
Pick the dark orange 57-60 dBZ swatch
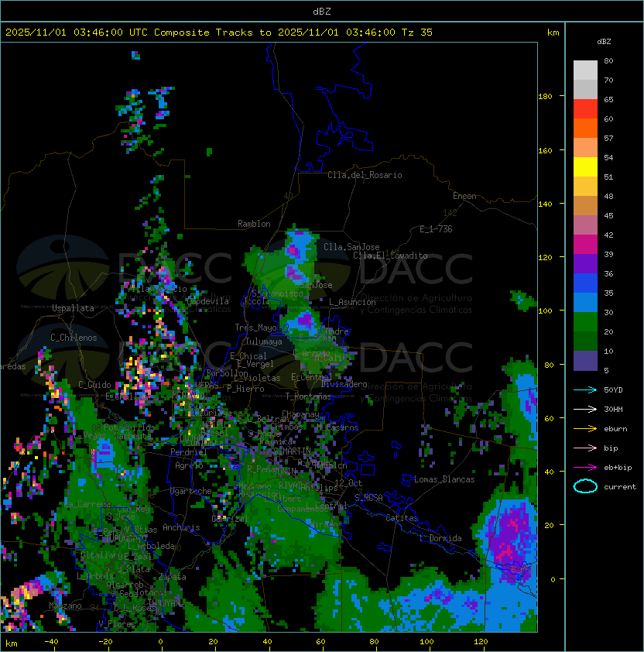coord(585,129)
